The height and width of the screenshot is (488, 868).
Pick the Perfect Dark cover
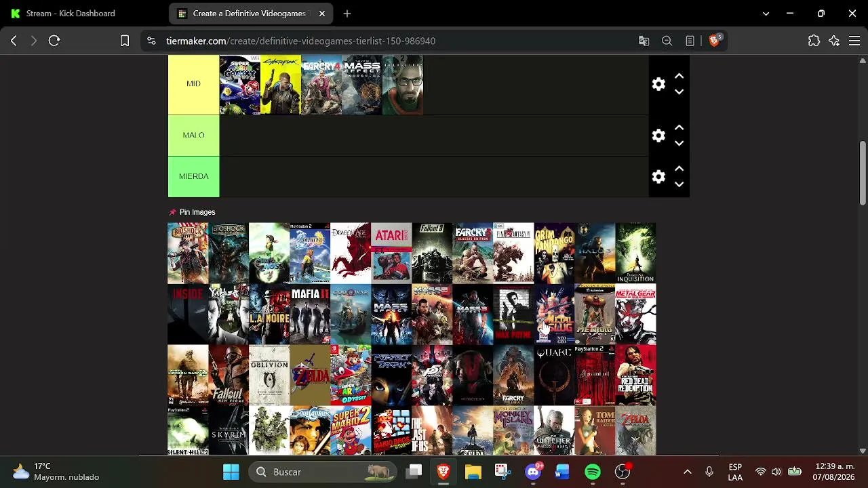[x=391, y=375]
